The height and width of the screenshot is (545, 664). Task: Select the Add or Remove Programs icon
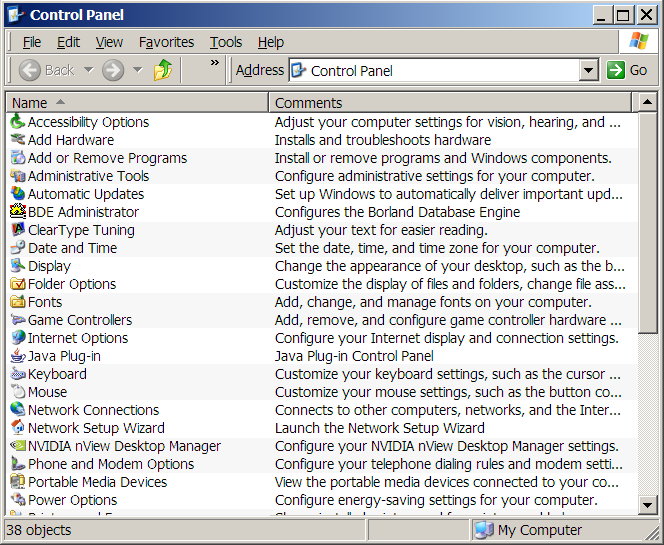tap(18, 158)
